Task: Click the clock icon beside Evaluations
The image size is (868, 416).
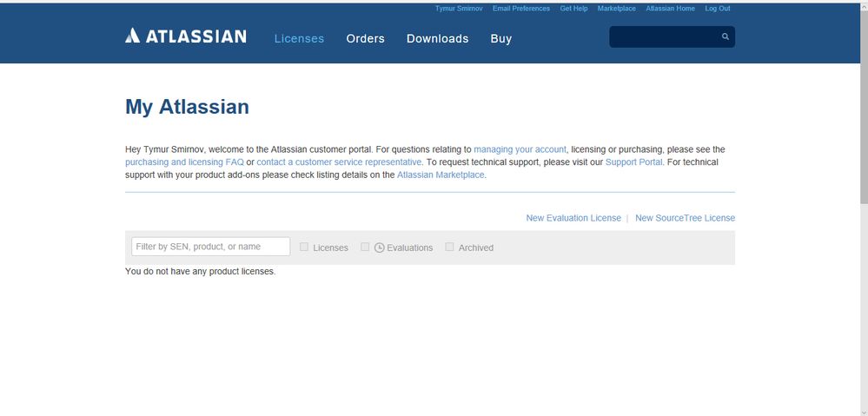Action: pos(379,248)
